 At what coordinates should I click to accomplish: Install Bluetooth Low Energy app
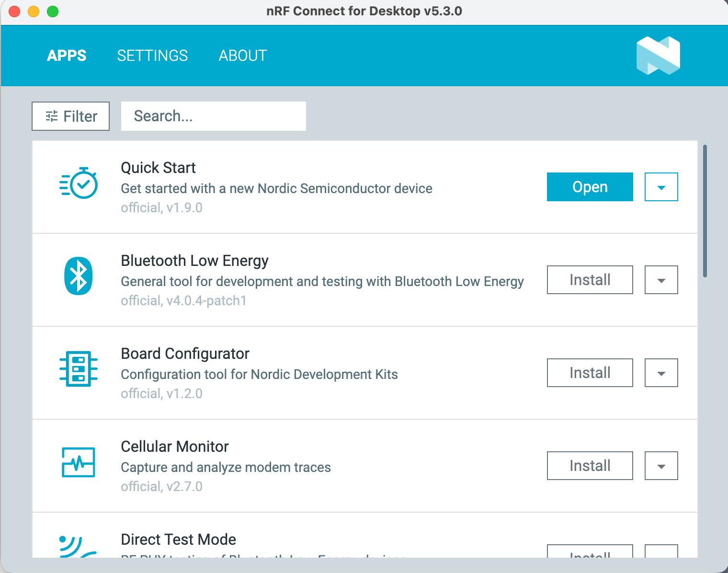(590, 280)
